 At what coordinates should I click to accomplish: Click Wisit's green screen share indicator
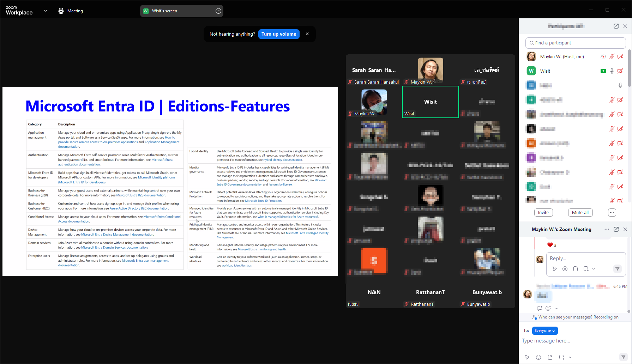pos(603,71)
